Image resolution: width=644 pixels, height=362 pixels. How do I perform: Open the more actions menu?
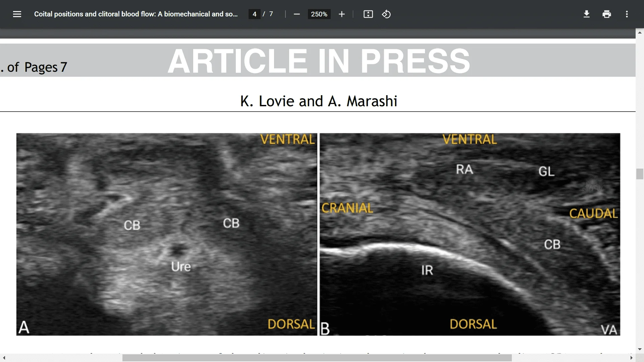click(627, 14)
